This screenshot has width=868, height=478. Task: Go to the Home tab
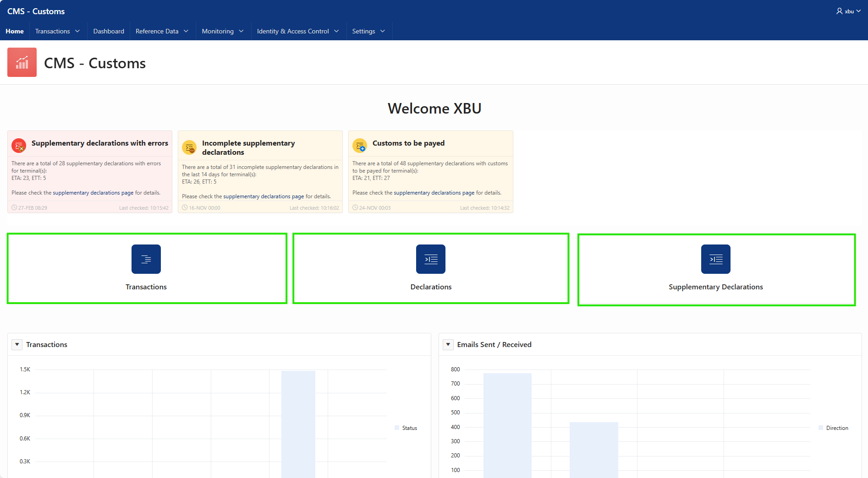[x=15, y=31]
